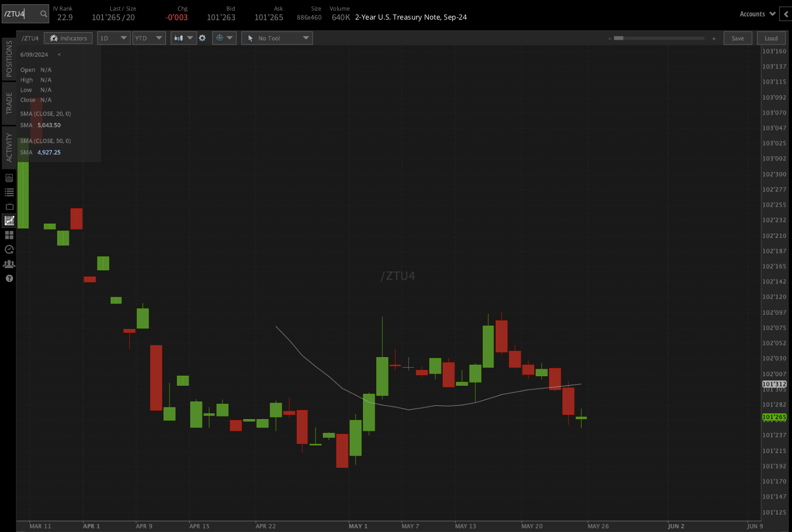Select the charts icon in sidebar
This screenshot has width=792, height=532.
[9, 220]
